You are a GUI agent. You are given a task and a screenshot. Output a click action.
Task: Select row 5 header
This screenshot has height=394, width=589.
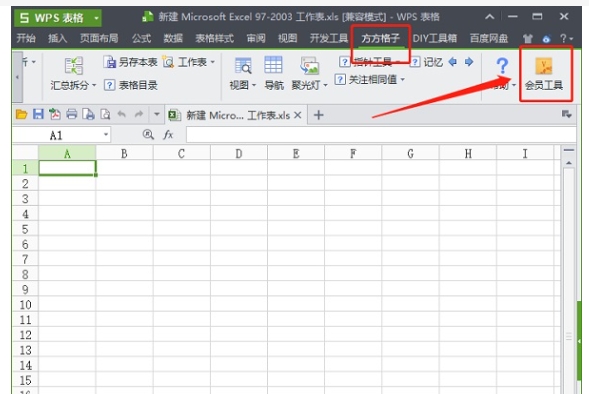click(x=25, y=229)
